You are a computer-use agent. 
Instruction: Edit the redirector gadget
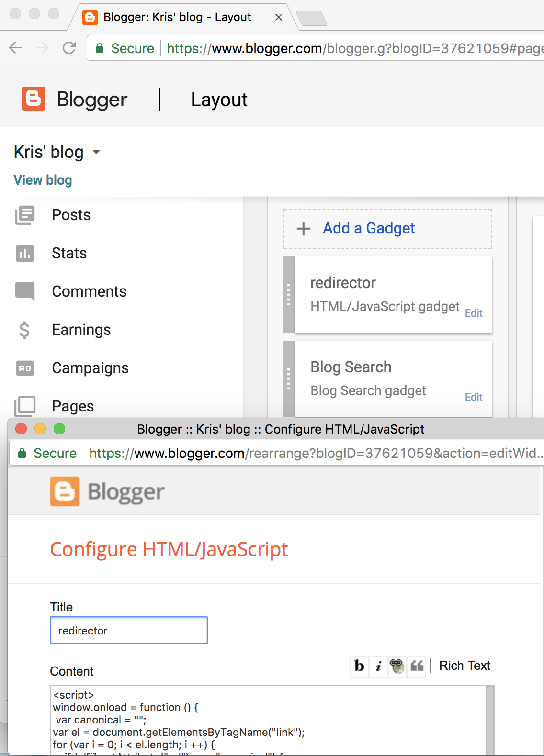[474, 313]
